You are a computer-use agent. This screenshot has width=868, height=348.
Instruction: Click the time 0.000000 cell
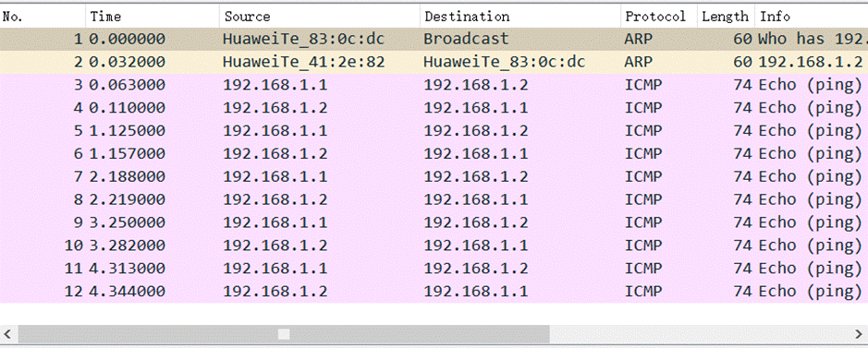(128, 39)
